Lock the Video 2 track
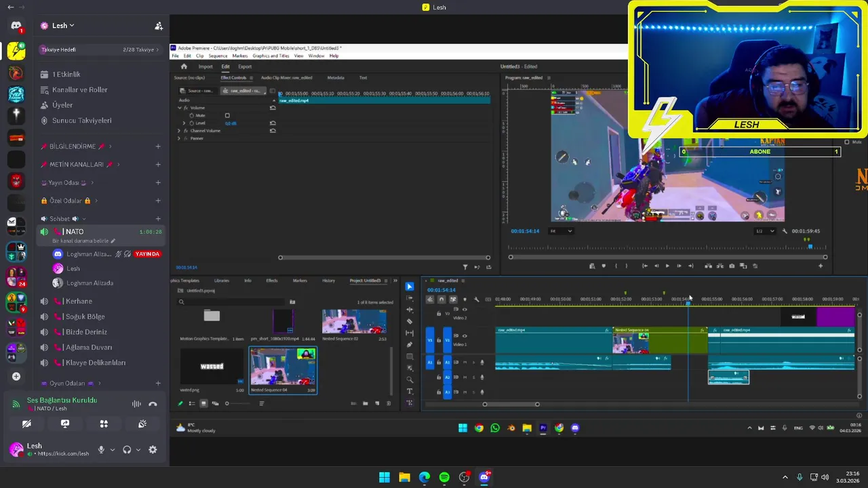This screenshot has height=488, width=868. pyautogui.click(x=439, y=314)
